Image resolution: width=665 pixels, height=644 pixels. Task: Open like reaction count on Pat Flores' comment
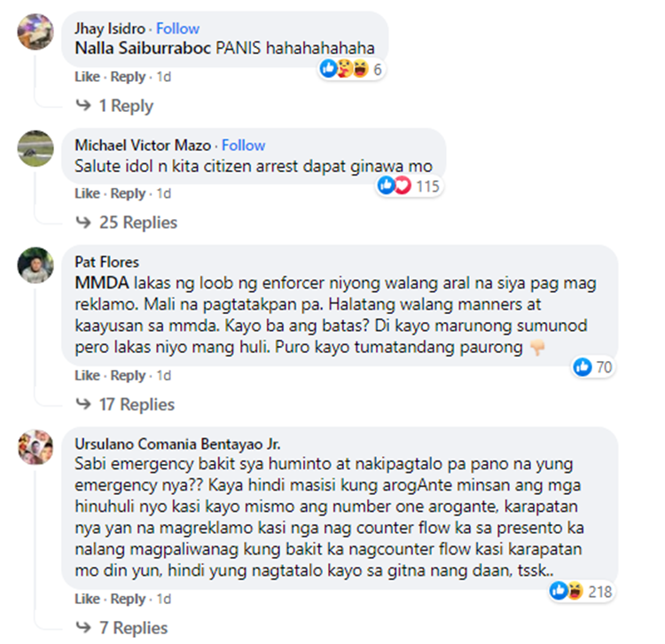pos(592,367)
